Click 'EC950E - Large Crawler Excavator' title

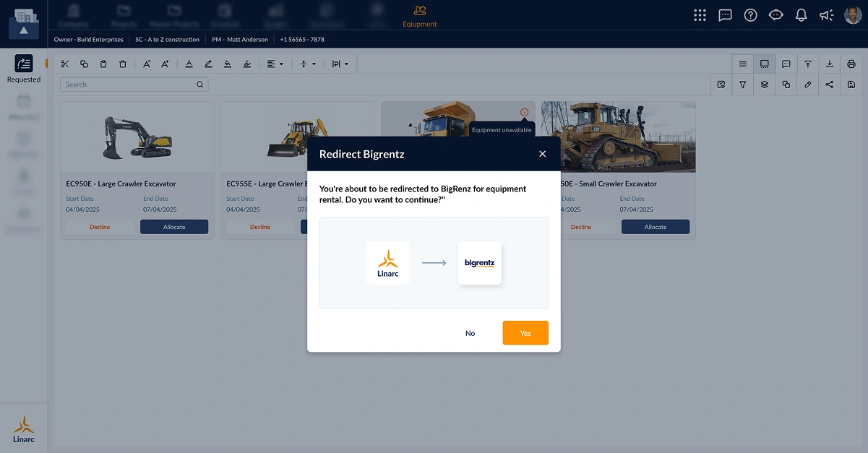tap(121, 184)
